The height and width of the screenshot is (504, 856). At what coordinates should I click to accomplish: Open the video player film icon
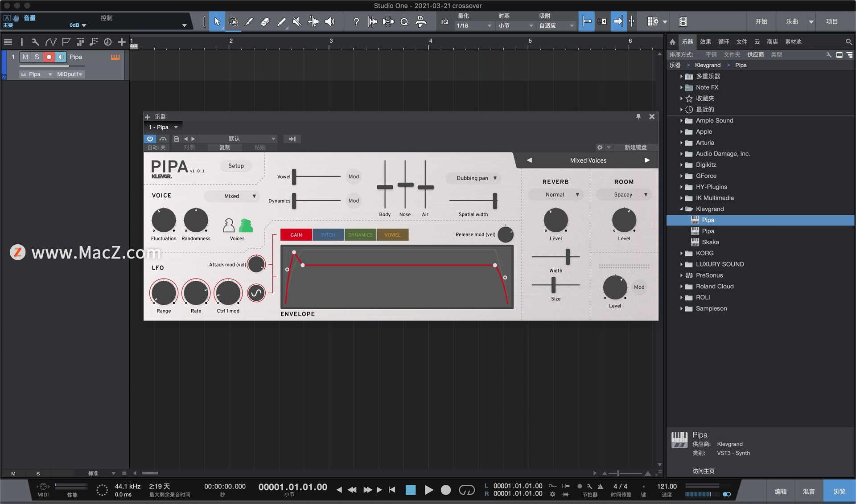(683, 21)
